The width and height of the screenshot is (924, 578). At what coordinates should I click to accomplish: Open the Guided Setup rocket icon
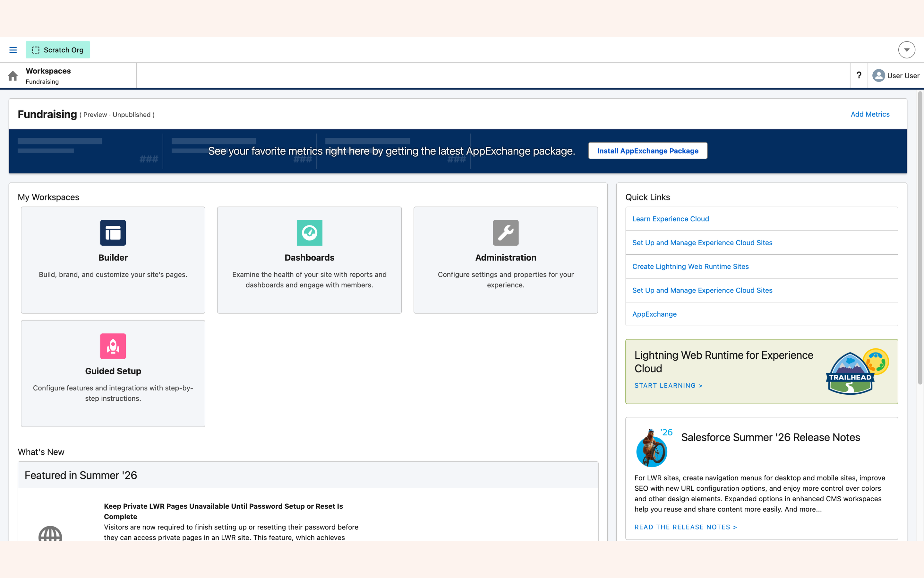point(113,346)
